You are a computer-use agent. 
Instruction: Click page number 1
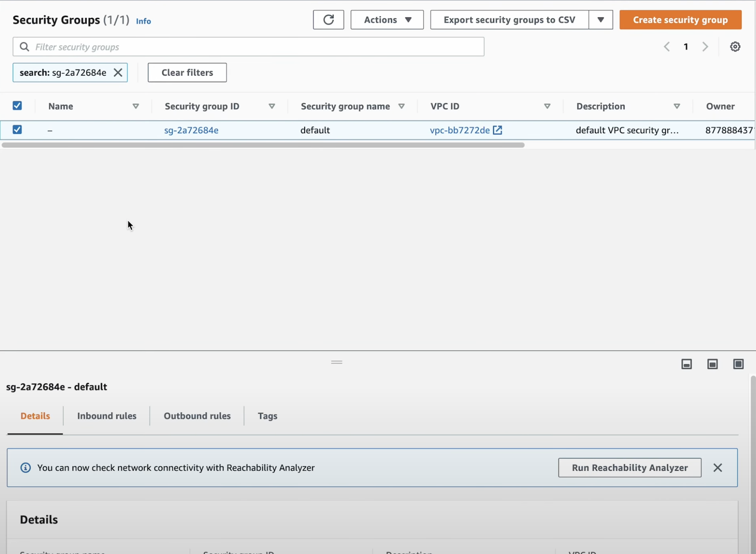(686, 47)
